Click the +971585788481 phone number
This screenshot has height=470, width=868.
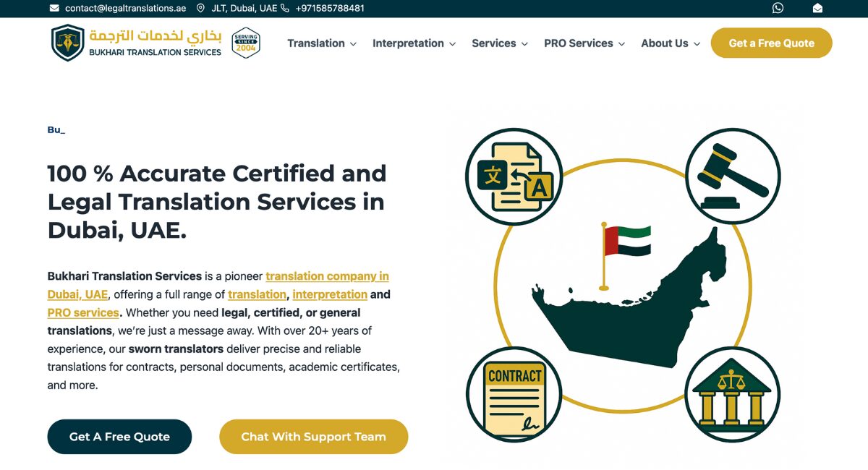coord(330,8)
